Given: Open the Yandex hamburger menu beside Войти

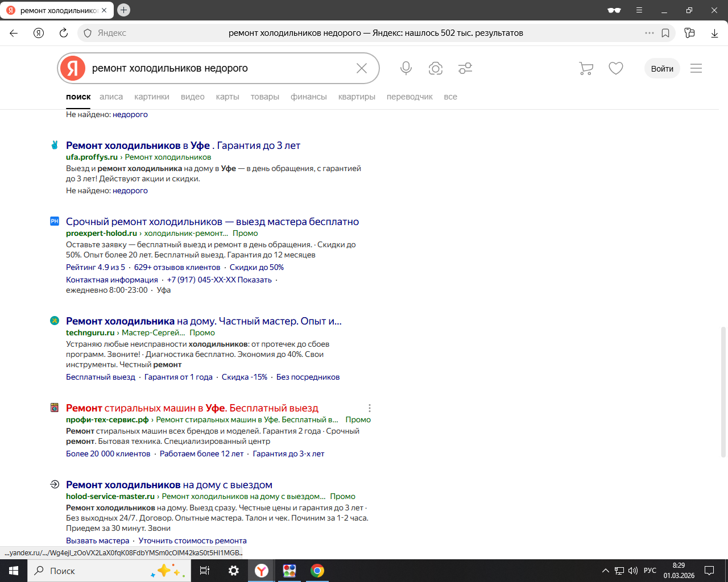Looking at the screenshot, I should point(696,68).
